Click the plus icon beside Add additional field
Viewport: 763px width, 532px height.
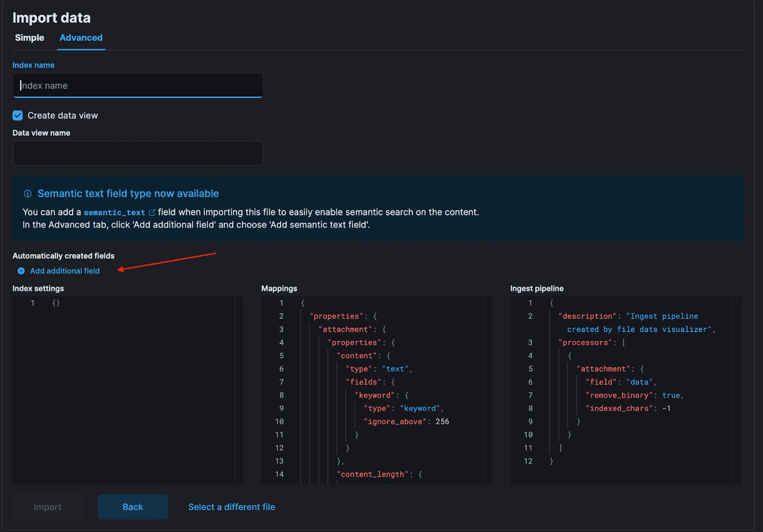click(21, 271)
